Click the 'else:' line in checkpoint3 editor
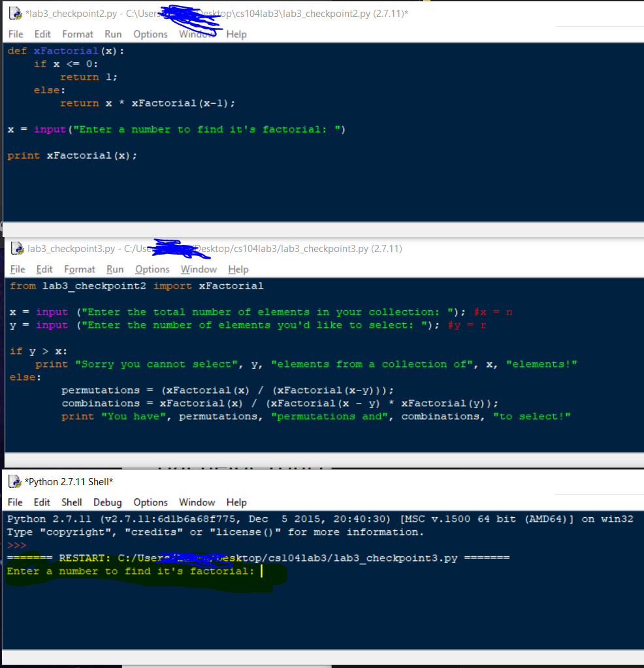 pyautogui.click(x=25, y=377)
